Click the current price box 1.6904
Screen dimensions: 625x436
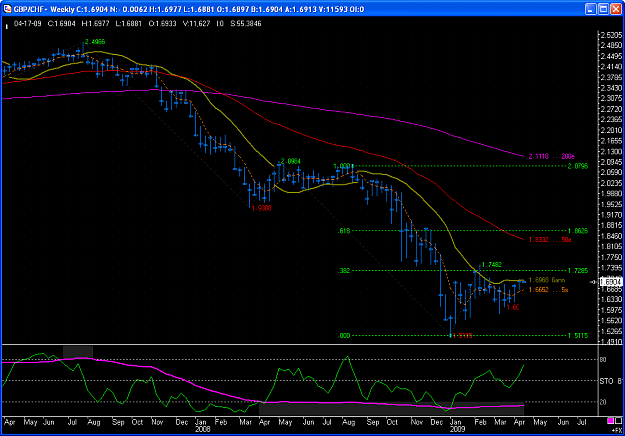[611, 282]
